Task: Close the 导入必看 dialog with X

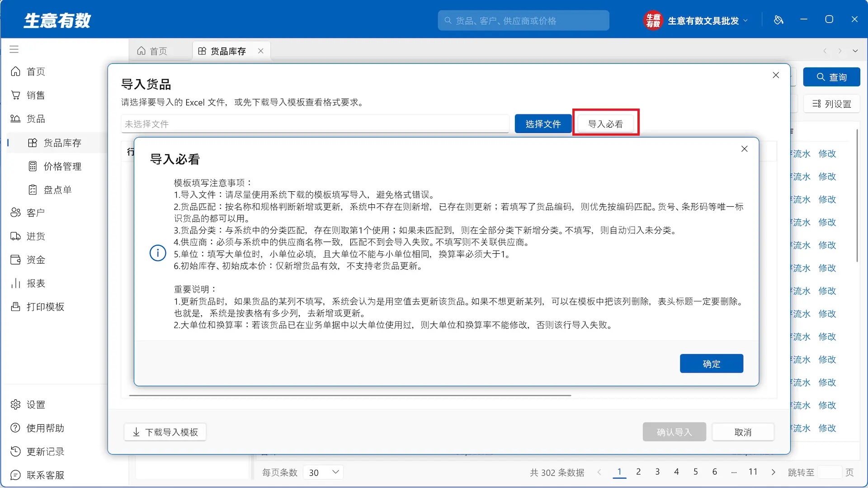Action: coord(745,149)
